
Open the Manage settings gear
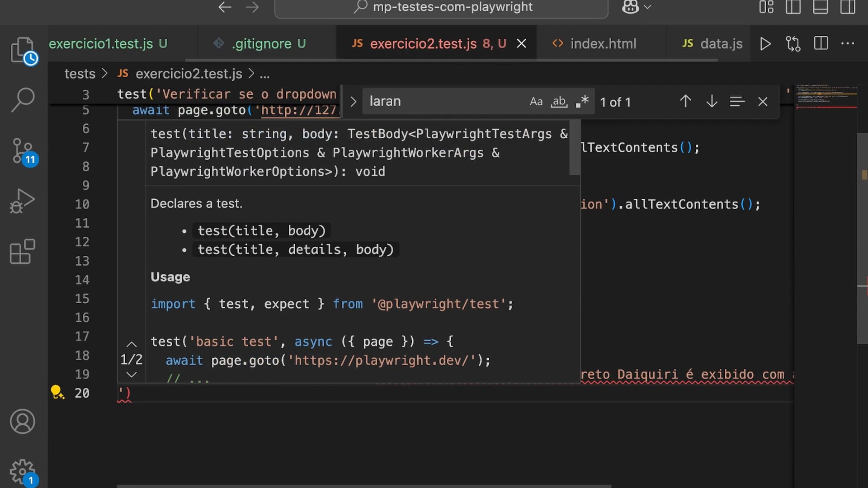click(x=22, y=471)
